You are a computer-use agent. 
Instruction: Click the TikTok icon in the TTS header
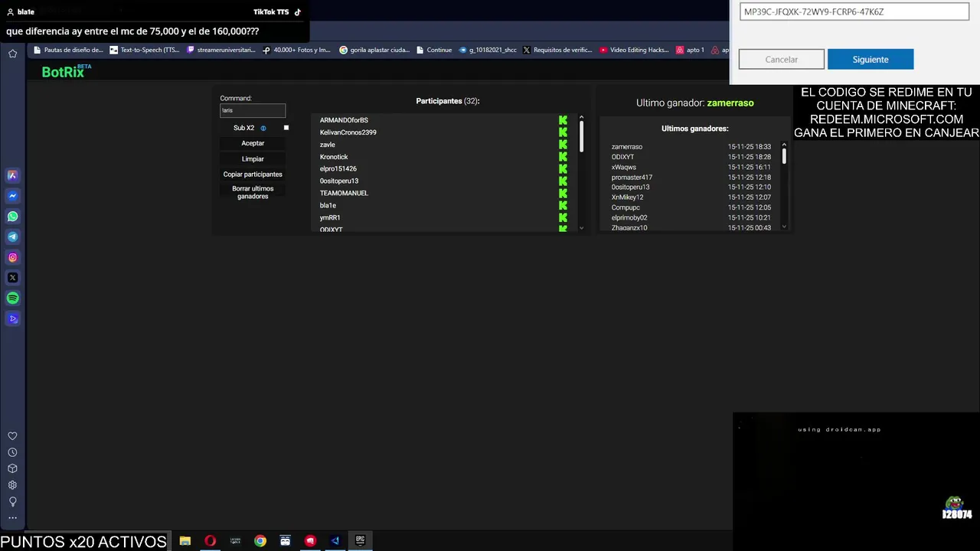[298, 12]
